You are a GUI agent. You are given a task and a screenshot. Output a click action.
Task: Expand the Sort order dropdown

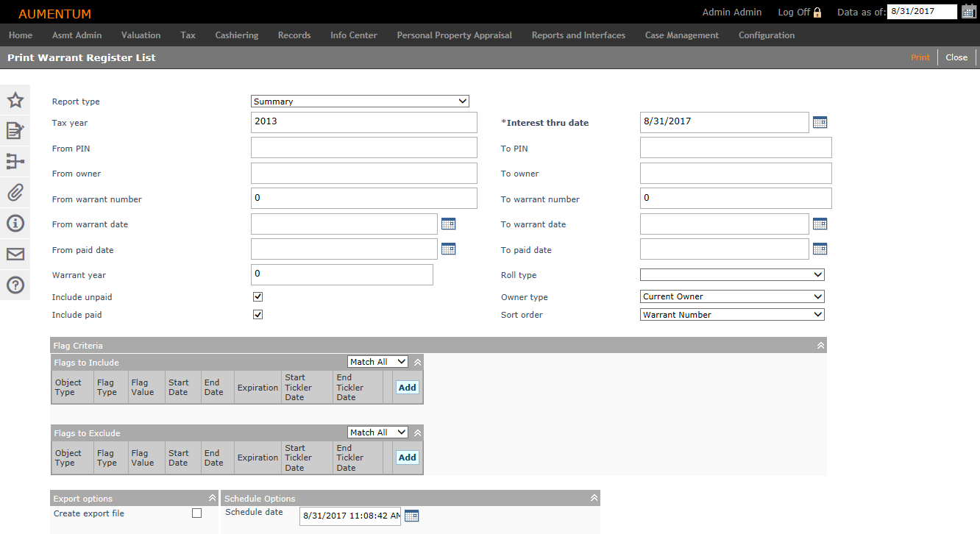(732, 315)
